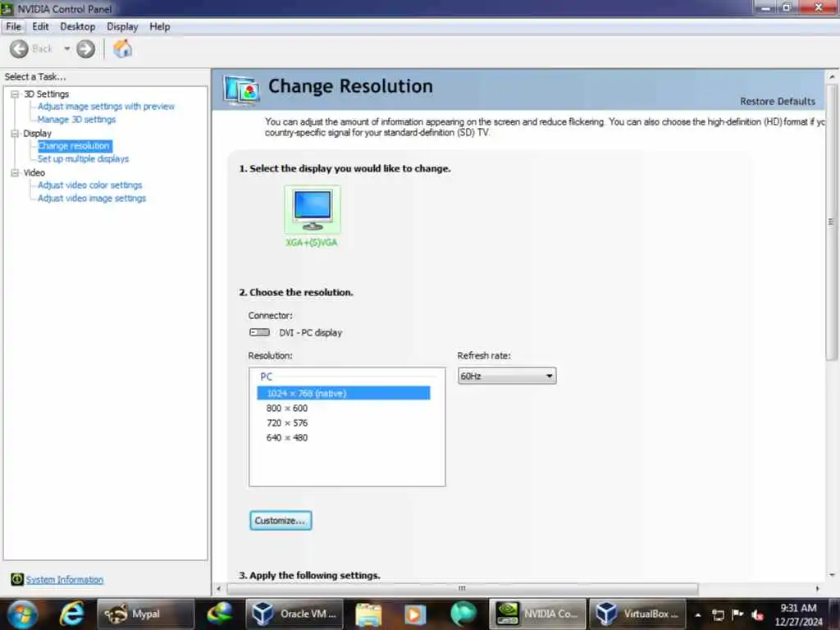This screenshot has width=840, height=630.
Task: Click Restore Defaults link
Action: pos(778,101)
